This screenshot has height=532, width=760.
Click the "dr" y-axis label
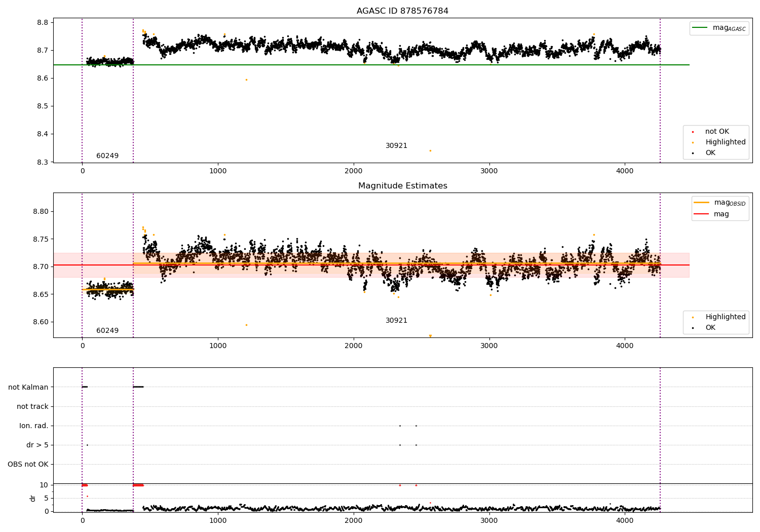click(x=33, y=498)
